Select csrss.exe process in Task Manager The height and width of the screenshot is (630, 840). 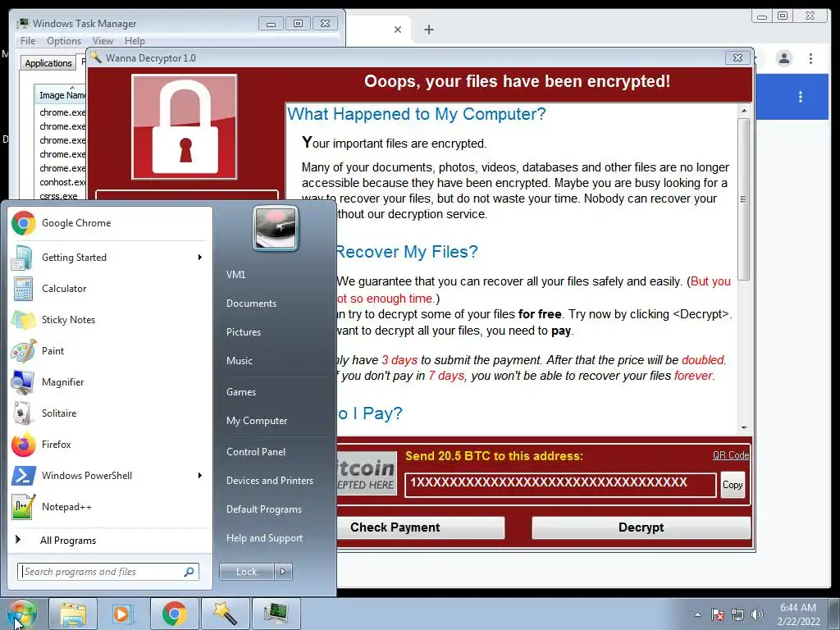[x=58, y=196]
